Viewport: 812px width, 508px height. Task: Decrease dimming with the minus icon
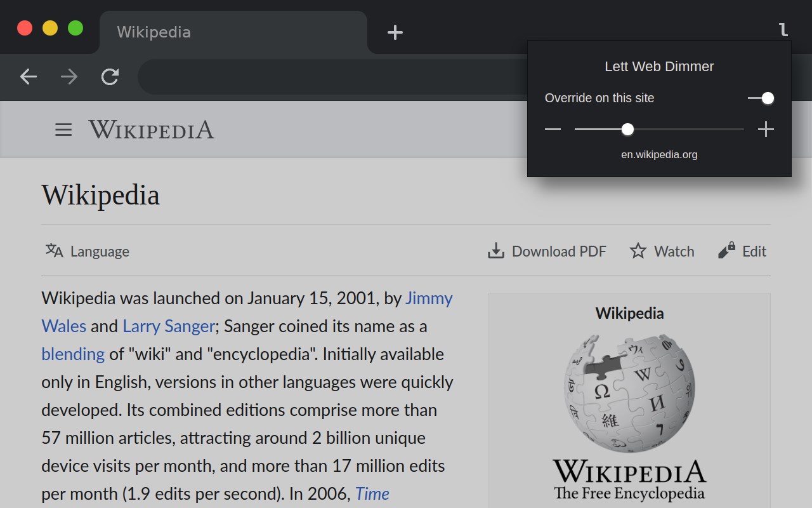(553, 130)
